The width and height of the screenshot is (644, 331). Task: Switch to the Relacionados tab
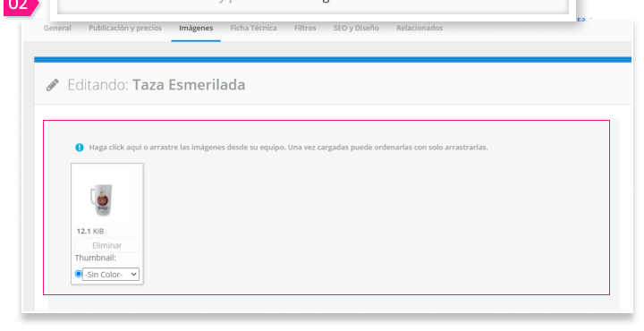point(419,28)
